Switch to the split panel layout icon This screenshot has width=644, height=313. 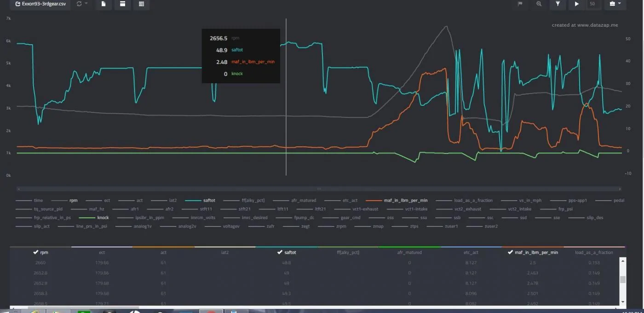[x=122, y=4]
